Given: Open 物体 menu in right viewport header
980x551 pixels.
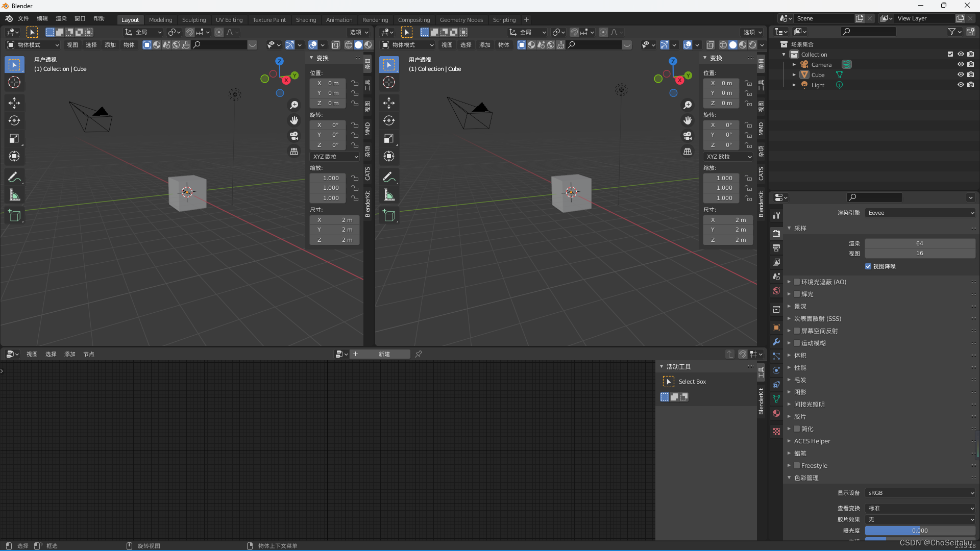Looking at the screenshot, I should (504, 45).
